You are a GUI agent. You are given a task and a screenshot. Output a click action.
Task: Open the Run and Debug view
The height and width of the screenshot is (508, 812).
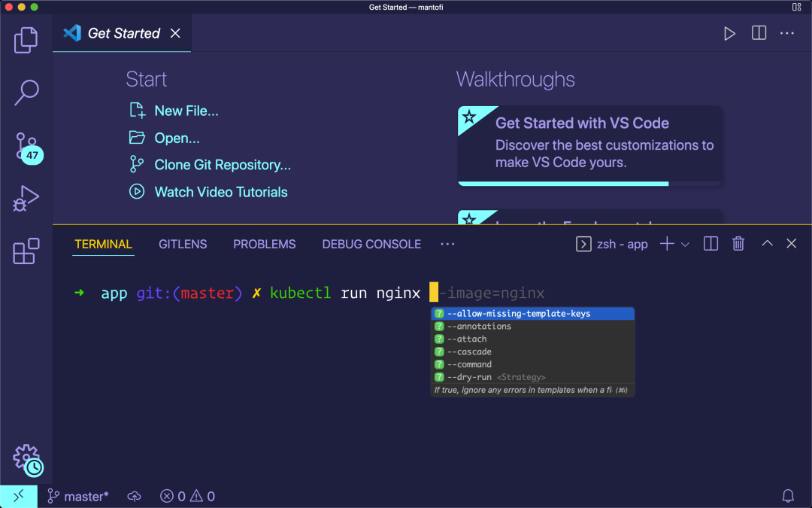pyautogui.click(x=26, y=199)
